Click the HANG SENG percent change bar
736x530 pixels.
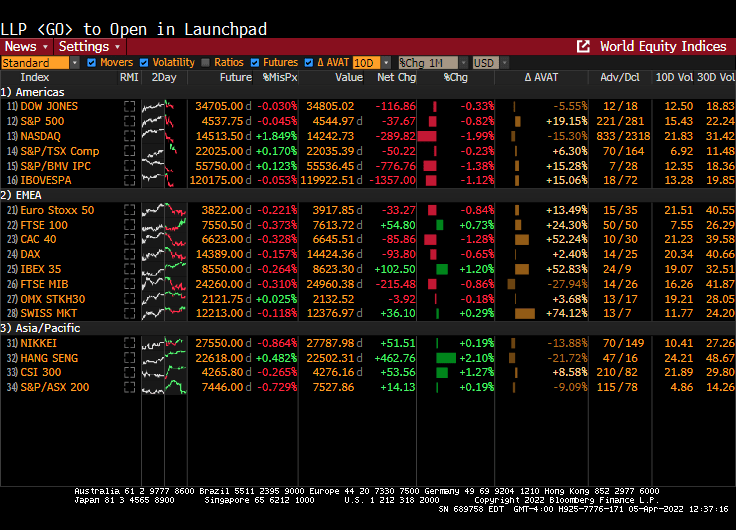tap(445, 358)
